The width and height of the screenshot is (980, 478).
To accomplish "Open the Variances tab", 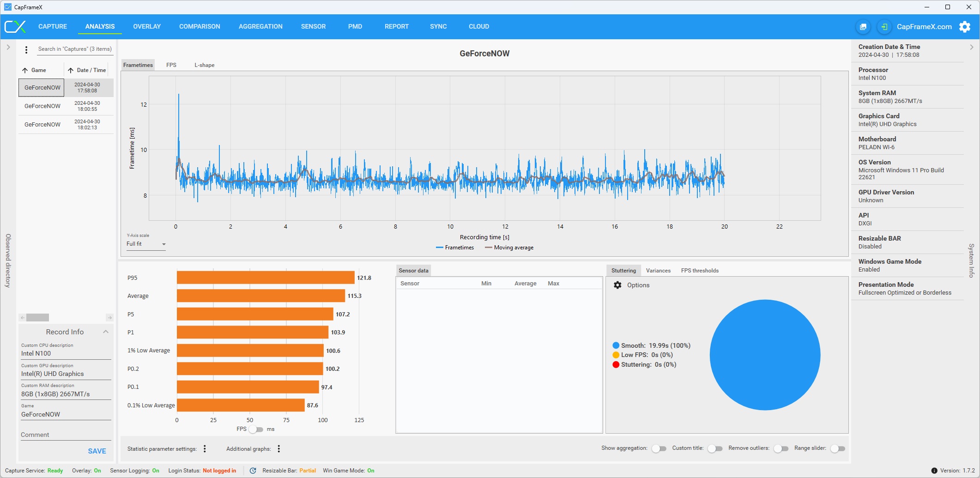I will (x=658, y=271).
